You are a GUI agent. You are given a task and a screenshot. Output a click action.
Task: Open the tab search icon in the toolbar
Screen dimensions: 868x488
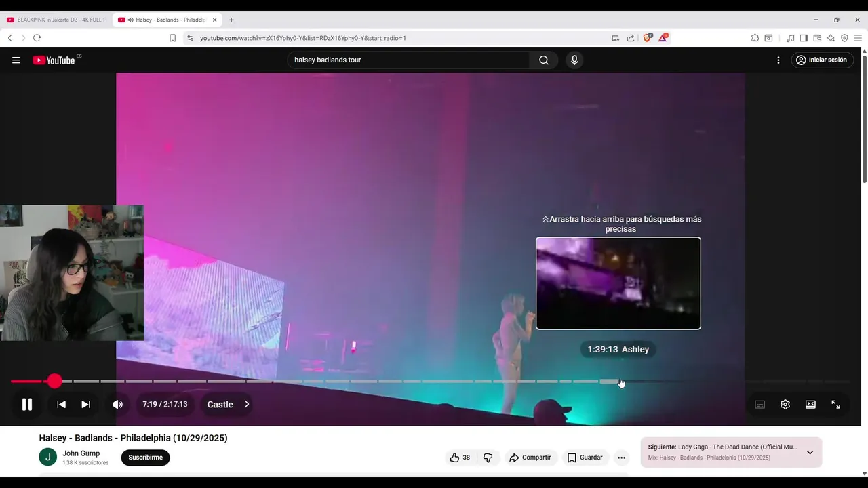tap(768, 38)
